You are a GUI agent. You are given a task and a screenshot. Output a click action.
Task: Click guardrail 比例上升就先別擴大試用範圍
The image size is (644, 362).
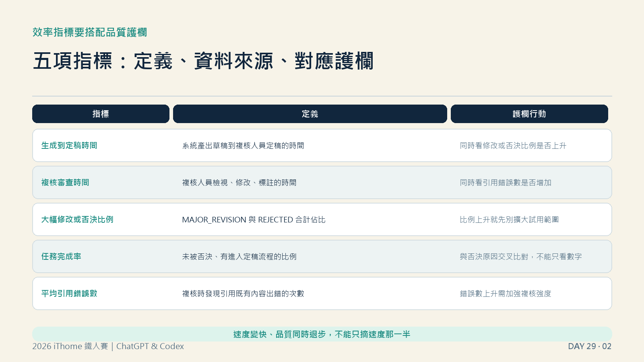pos(509,220)
